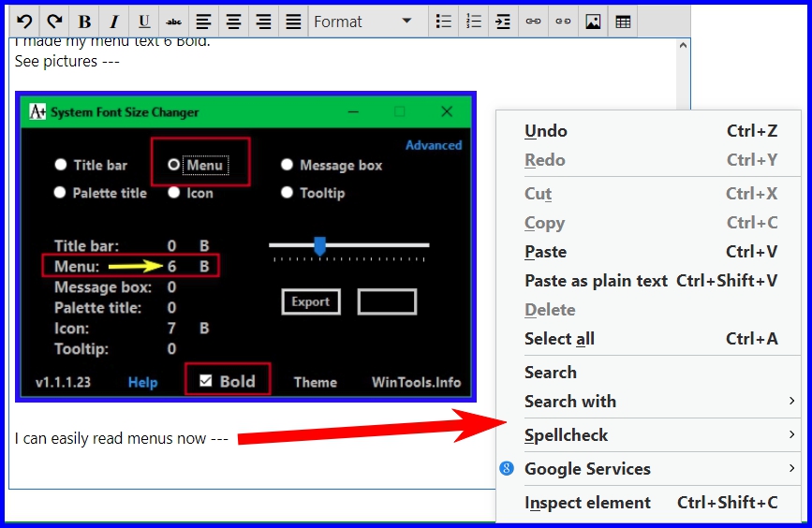Screen dimensions: 812x528
Task: Minimize the System Font Size Changer window
Action: point(353,111)
